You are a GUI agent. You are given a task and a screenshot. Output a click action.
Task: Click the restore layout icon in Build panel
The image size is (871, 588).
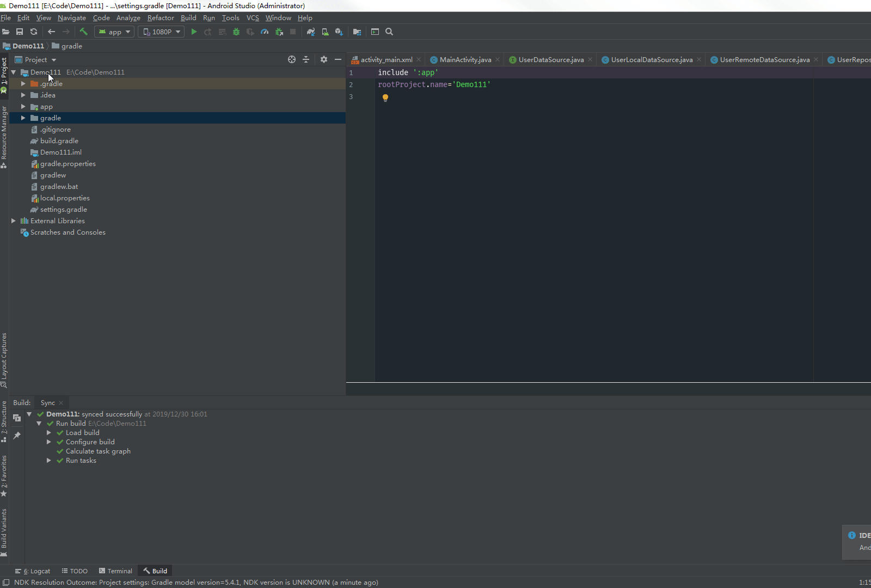tap(17, 418)
